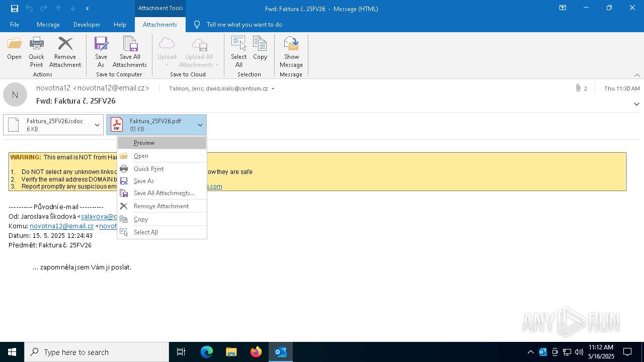Click the Ribbon Display Options icon
The image size is (644, 362).
pos(562,8)
